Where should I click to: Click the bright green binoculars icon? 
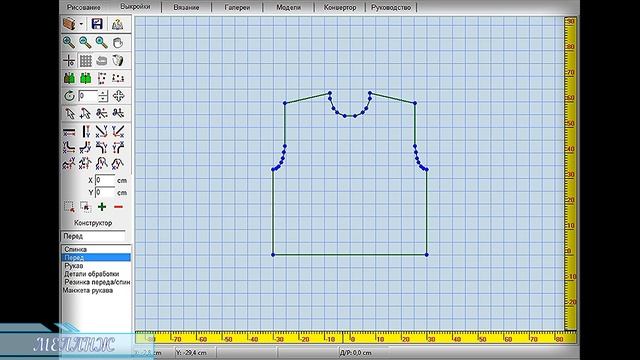85,78
